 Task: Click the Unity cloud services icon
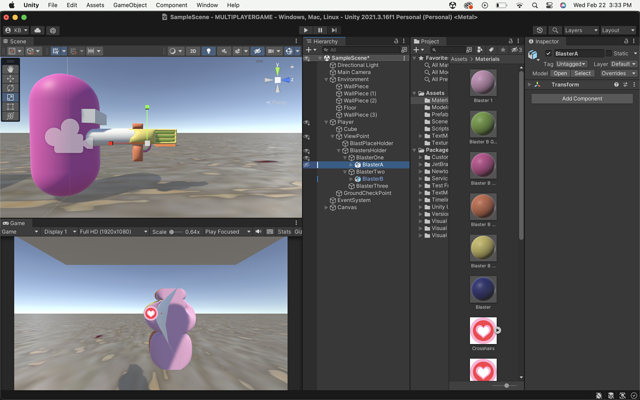pyautogui.click(x=38, y=30)
